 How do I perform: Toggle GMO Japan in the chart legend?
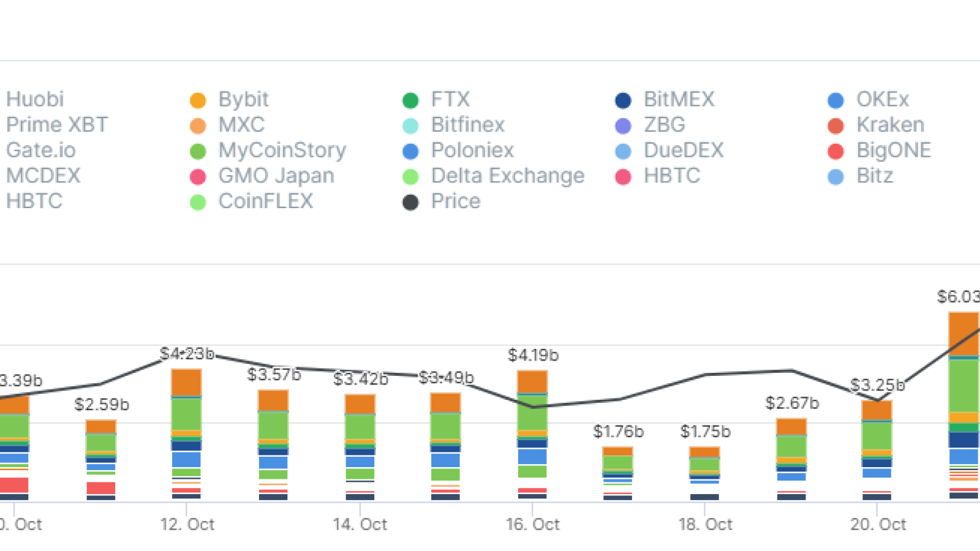(262, 176)
